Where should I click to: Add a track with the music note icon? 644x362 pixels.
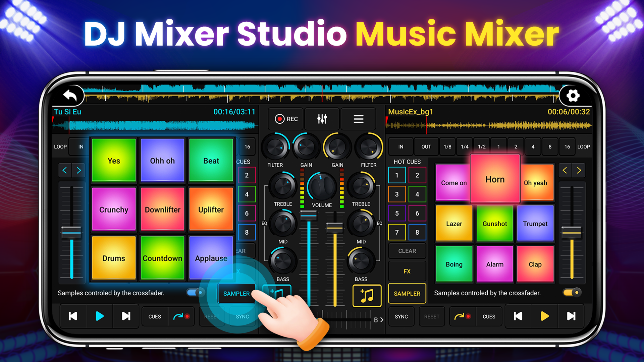(367, 295)
